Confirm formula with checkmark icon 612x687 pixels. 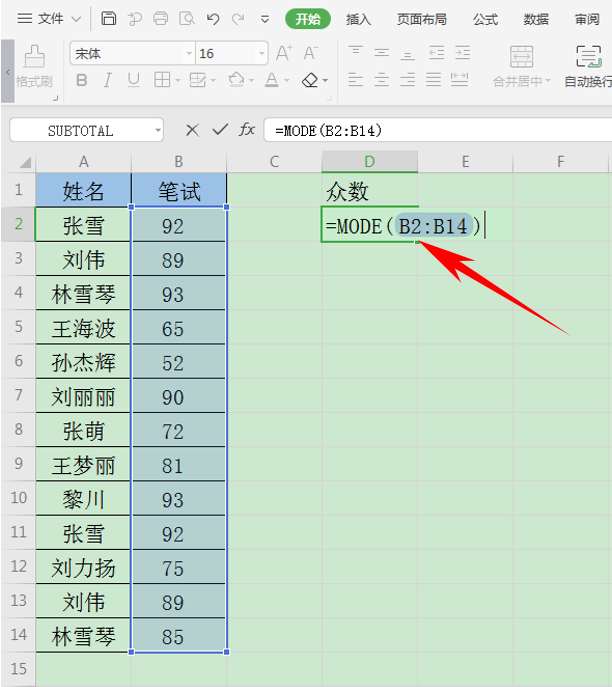point(220,129)
